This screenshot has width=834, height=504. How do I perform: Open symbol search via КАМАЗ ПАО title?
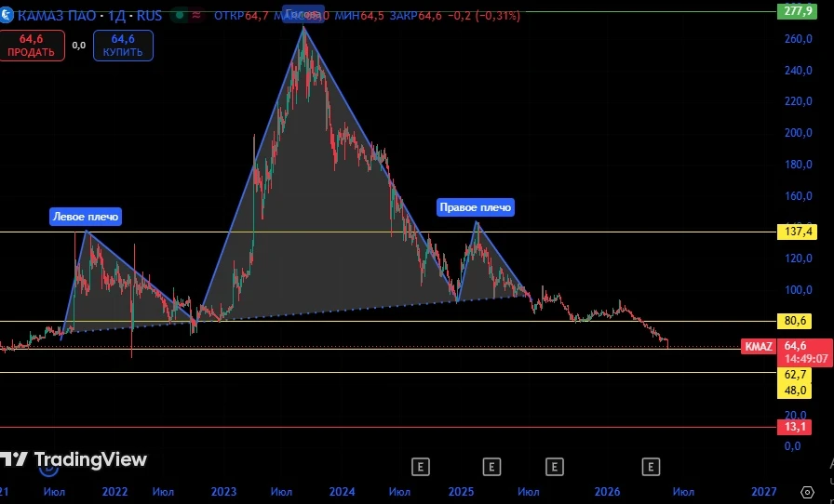point(59,16)
